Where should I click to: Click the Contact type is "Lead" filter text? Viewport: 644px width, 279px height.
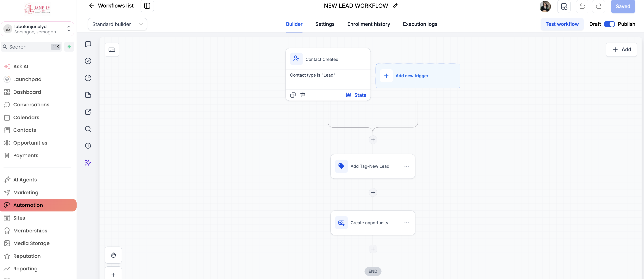313,75
